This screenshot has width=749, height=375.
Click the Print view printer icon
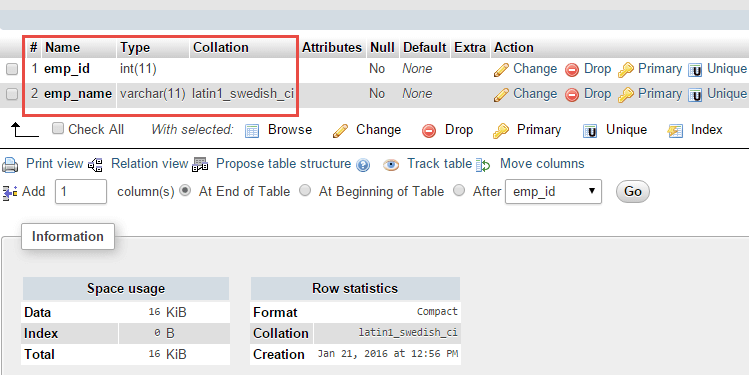(10, 165)
